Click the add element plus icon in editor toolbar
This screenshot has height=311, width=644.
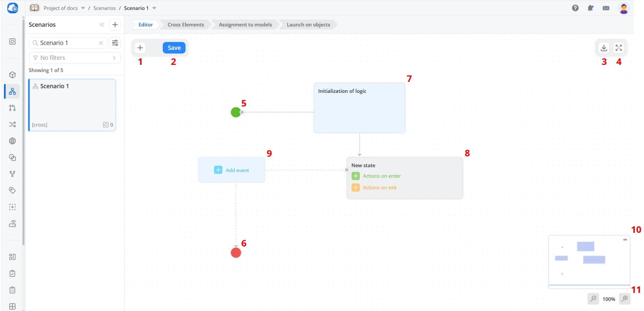[140, 48]
